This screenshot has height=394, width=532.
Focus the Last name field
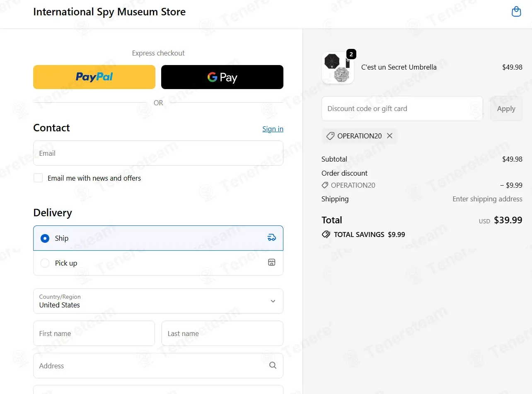point(222,334)
